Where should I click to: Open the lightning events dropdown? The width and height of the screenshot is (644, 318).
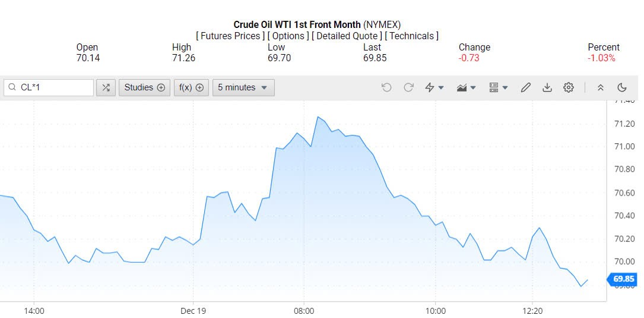[x=434, y=88]
